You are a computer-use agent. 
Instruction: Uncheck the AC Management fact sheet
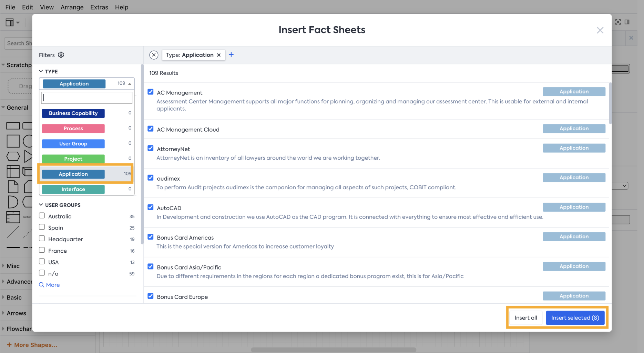pos(151,92)
